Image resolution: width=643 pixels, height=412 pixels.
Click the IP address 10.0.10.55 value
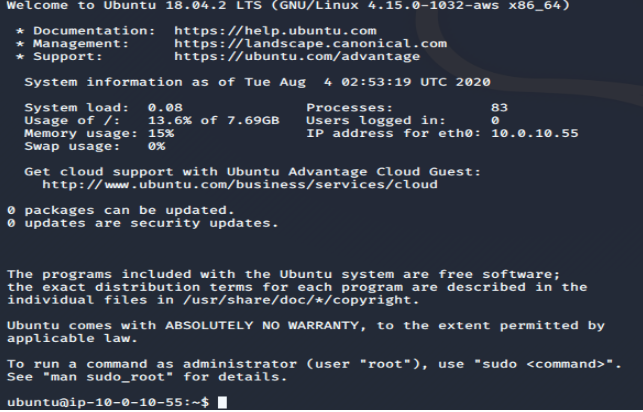tap(535, 133)
